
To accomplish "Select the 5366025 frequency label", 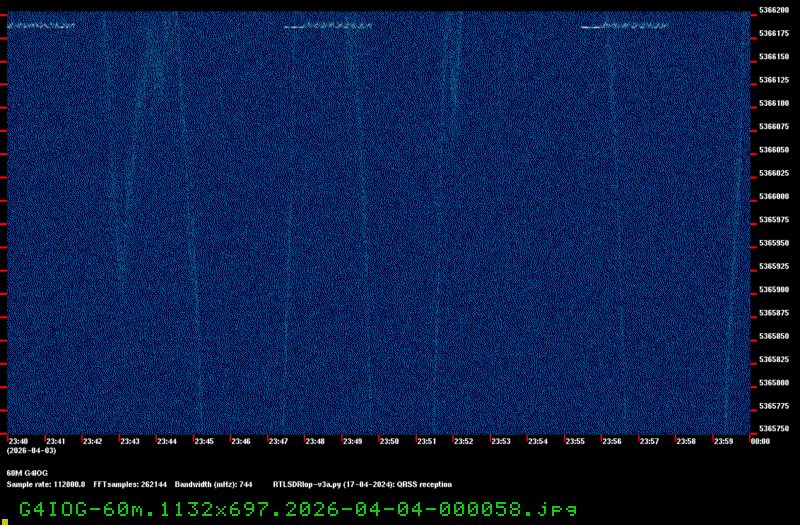I will tap(774, 173).
